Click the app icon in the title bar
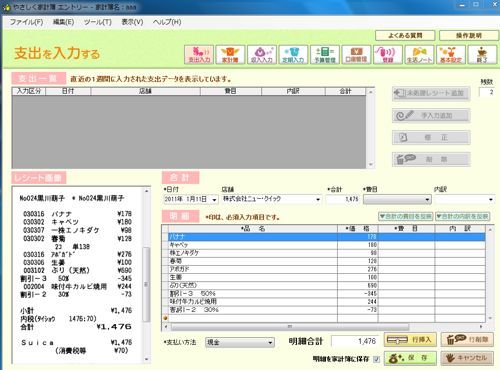 [x=6, y=7]
